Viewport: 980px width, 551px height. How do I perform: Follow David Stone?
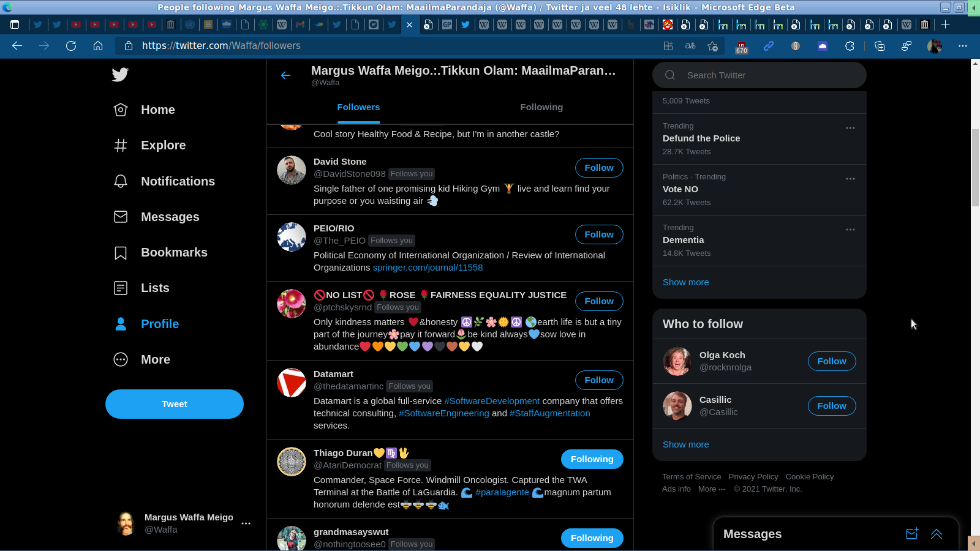(x=599, y=168)
